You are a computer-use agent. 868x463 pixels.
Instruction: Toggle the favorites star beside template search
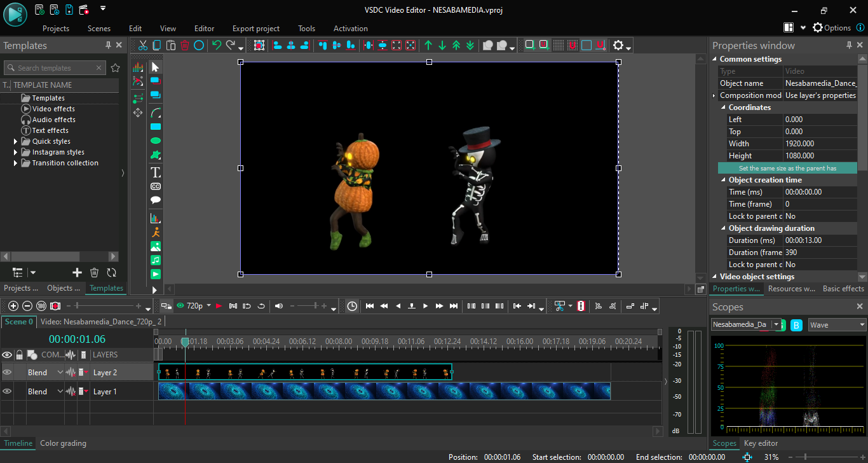115,68
